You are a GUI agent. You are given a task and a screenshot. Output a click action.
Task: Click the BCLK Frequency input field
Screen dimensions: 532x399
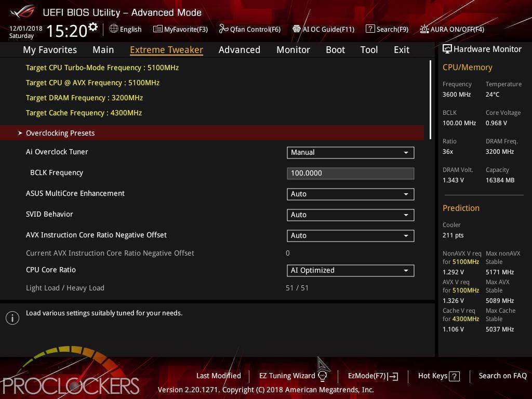[351, 173]
